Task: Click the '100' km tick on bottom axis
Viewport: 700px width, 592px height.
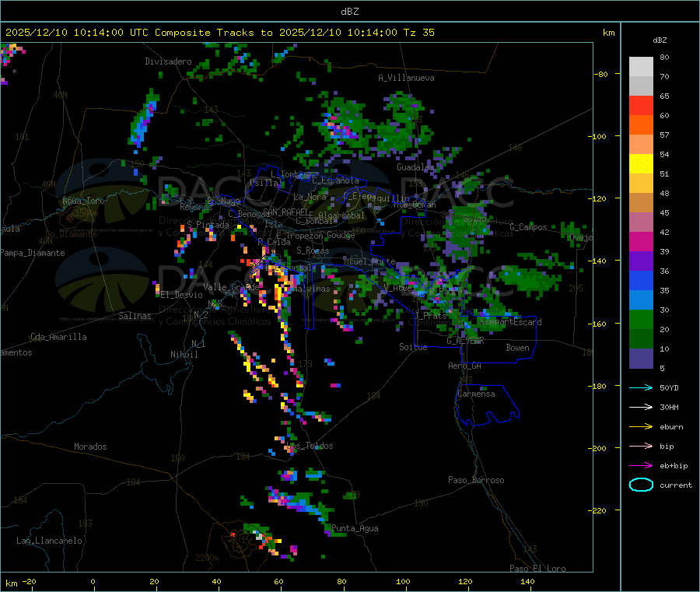Action: (x=403, y=581)
